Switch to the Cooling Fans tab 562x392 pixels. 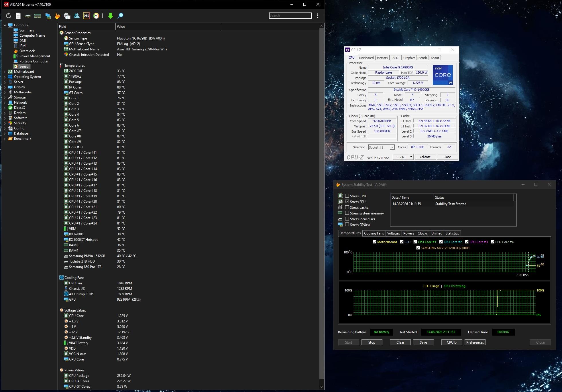pyautogui.click(x=374, y=233)
